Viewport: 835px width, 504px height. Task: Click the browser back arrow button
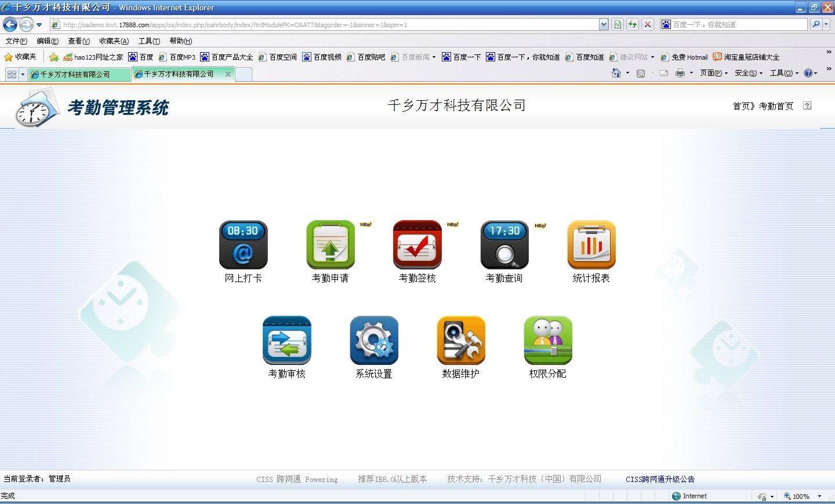coord(10,24)
